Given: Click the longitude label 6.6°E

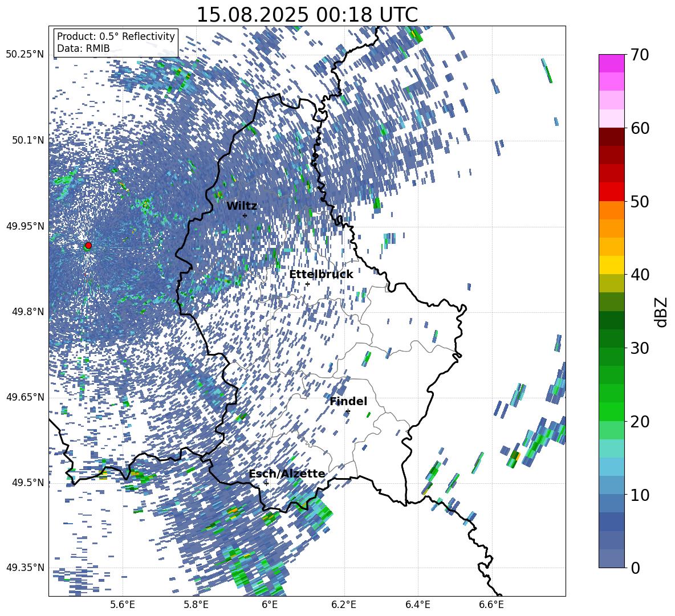Looking at the screenshot, I should point(492,605).
